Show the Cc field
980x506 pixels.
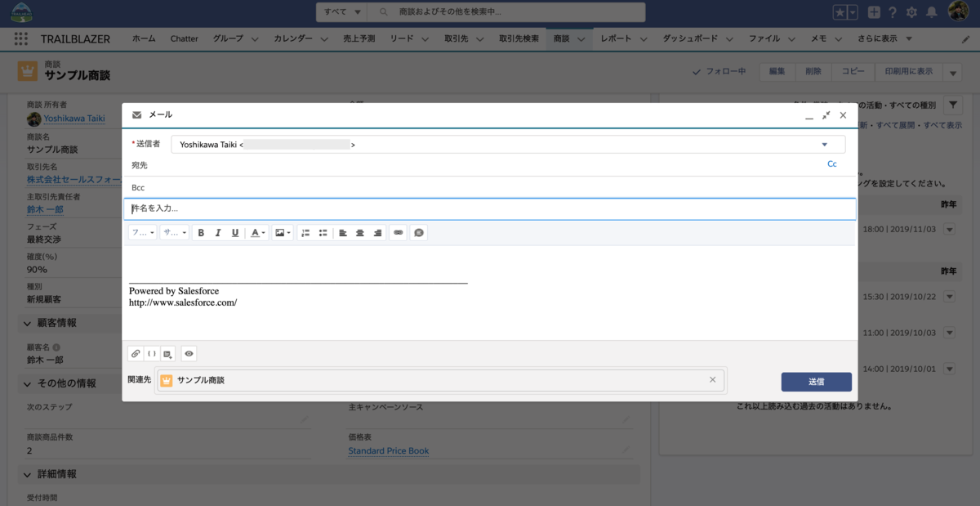click(832, 164)
